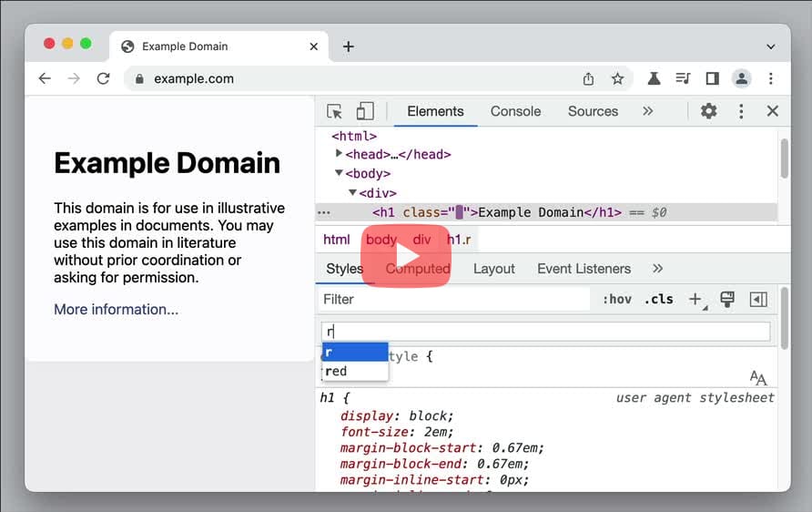
Task: Click the margin-block-end declaration
Action: click(x=434, y=464)
